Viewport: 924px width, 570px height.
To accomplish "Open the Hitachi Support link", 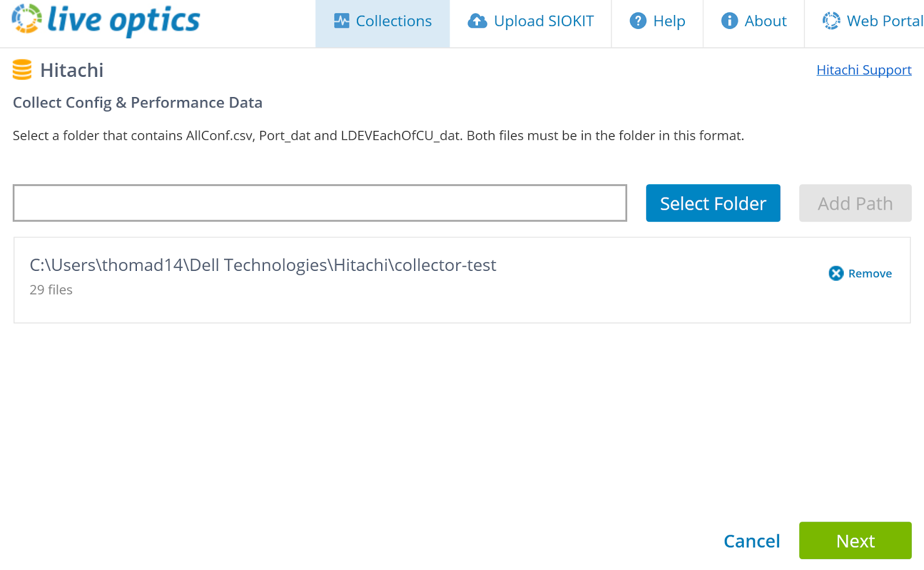I will (863, 70).
